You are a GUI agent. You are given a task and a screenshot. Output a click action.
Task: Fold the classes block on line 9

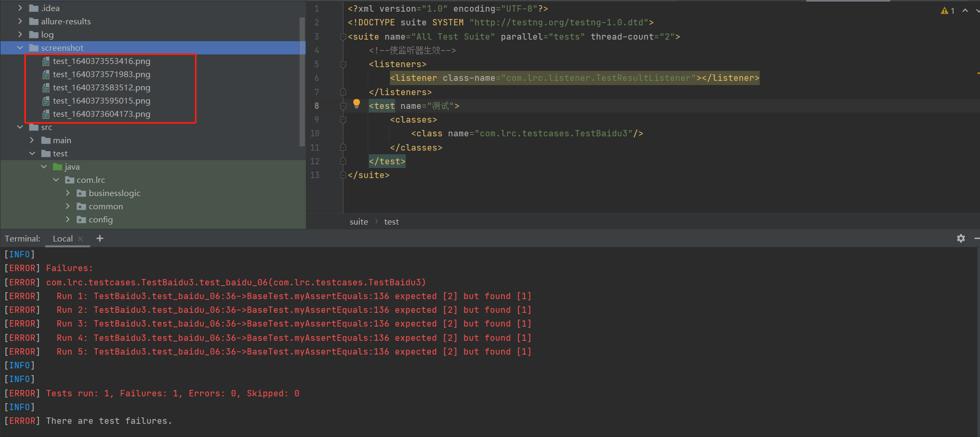click(343, 120)
